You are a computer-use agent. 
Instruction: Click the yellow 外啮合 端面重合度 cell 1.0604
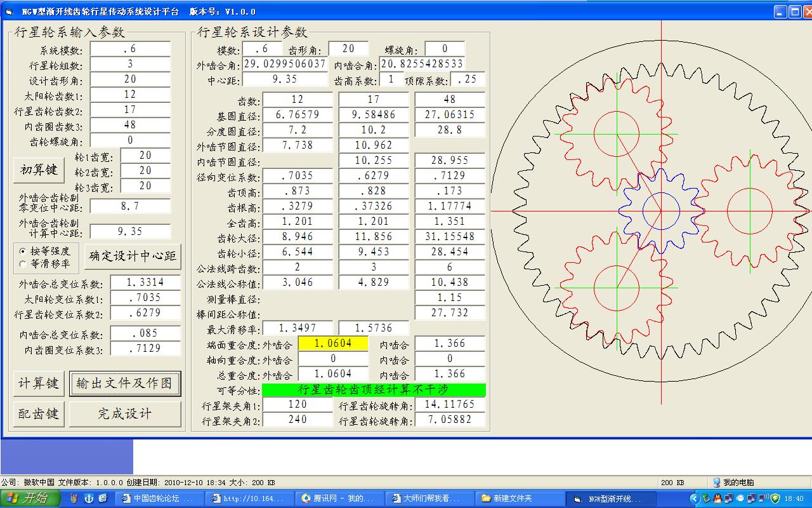(x=333, y=344)
